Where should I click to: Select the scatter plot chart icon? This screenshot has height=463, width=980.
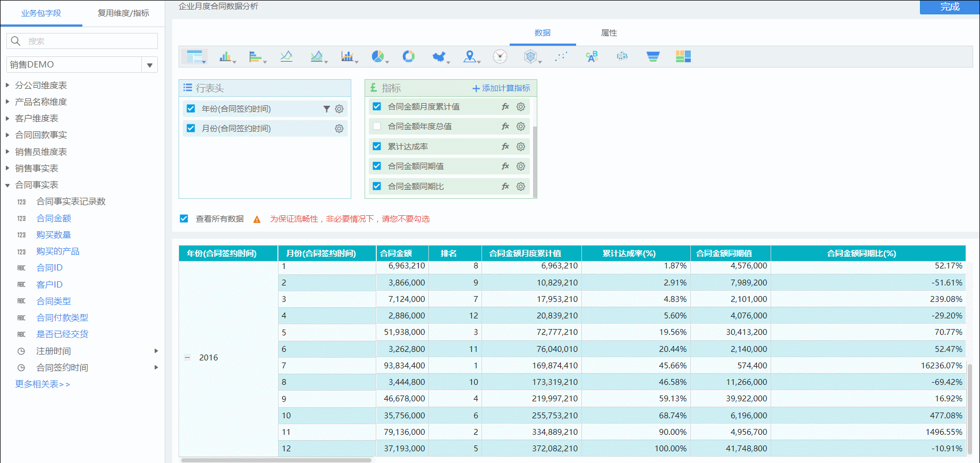coord(561,56)
